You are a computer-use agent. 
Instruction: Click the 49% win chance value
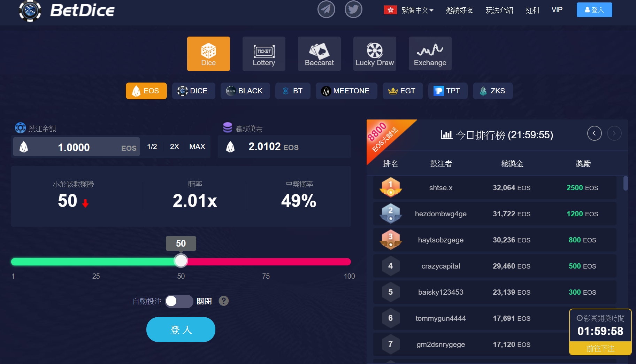pyautogui.click(x=299, y=201)
